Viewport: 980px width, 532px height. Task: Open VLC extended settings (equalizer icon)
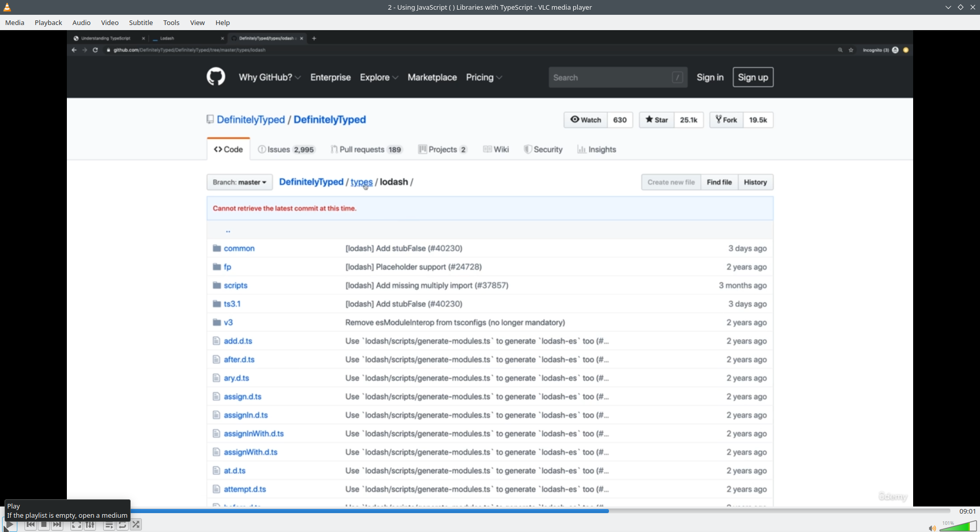tap(90, 525)
